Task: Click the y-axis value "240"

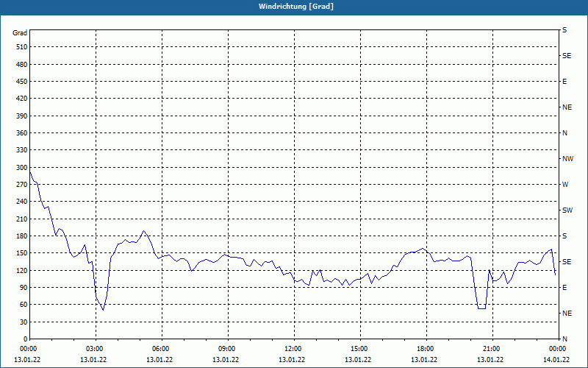Action: pos(22,202)
